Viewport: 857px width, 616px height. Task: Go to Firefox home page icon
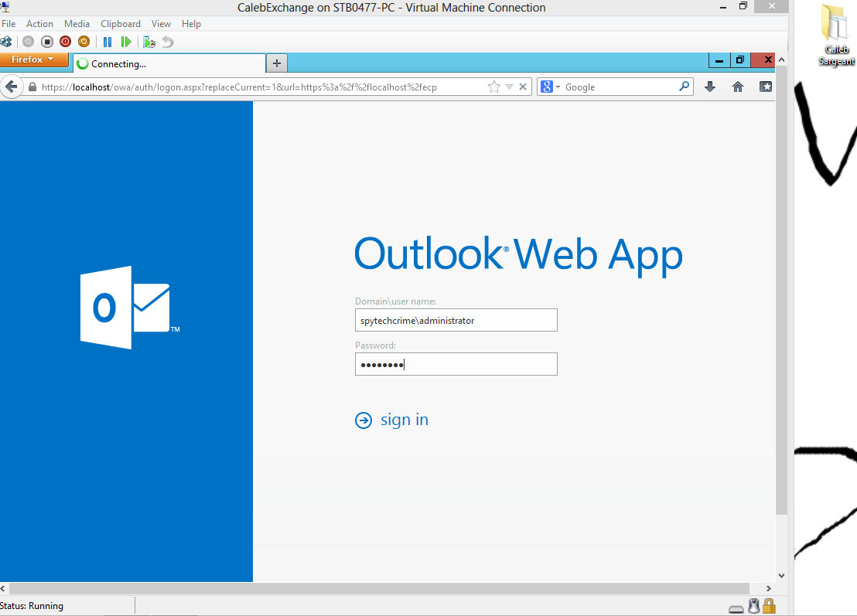click(x=738, y=87)
